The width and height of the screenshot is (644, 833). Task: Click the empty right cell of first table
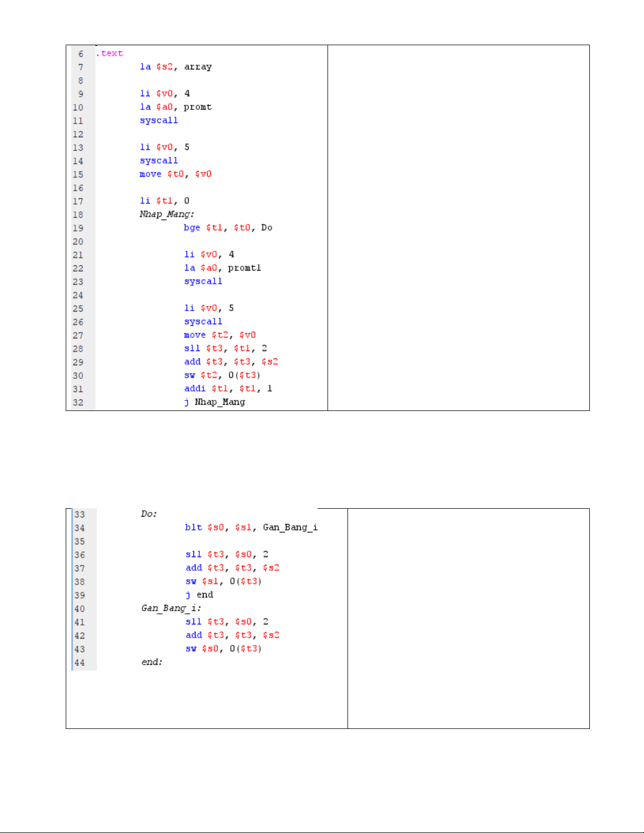tap(458, 228)
